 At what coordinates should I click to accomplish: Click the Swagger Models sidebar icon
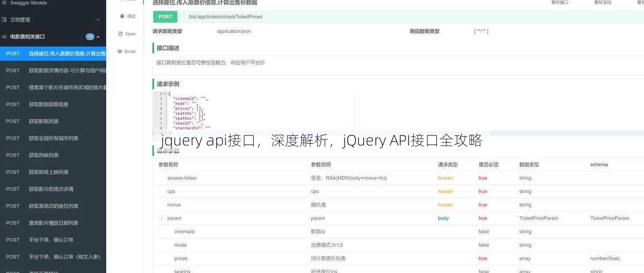point(4,2)
